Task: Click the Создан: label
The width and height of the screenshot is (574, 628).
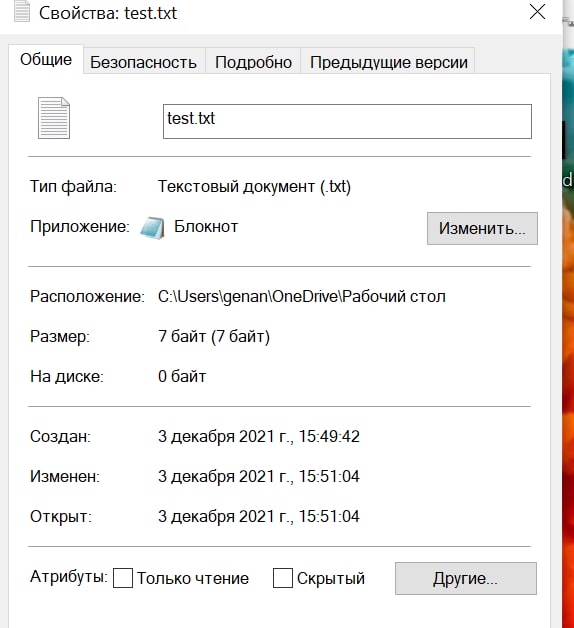Action: point(60,437)
